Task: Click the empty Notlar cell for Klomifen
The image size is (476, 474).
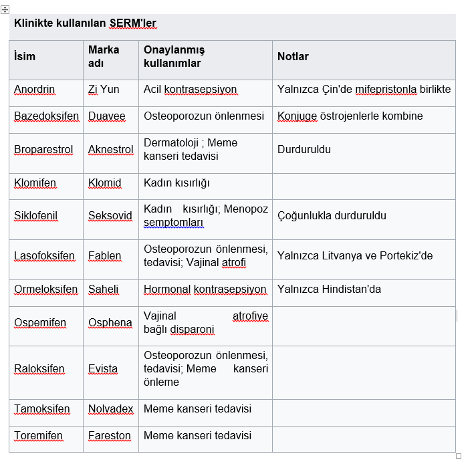Action: (x=364, y=183)
